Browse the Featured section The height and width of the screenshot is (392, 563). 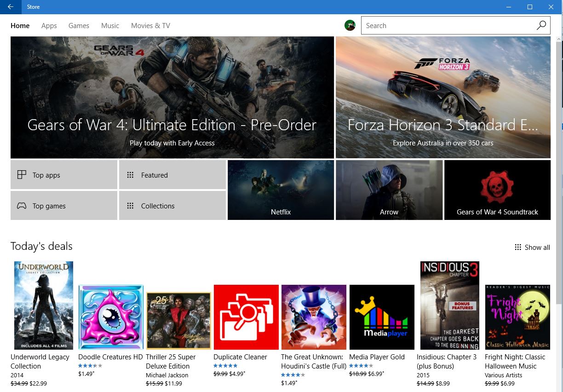[172, 175]
